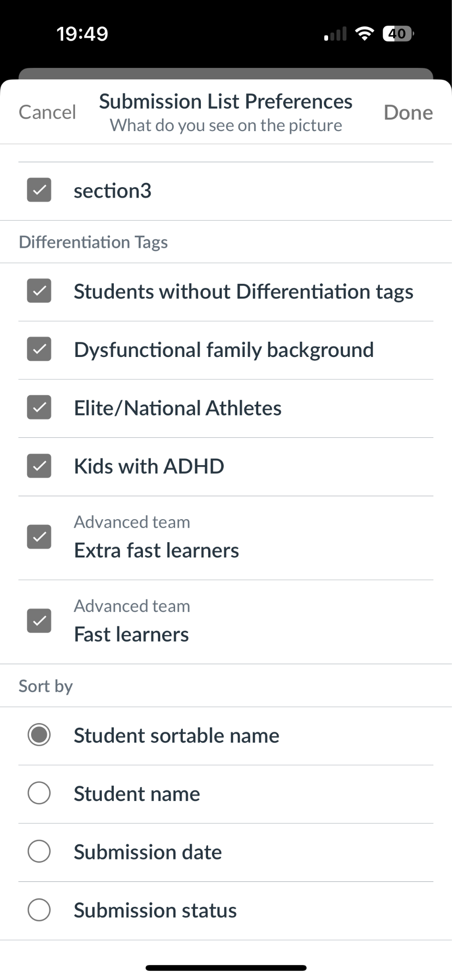Tap the clock in status bar
This screenshot has height=980, width=452.
tap(82, 33)
